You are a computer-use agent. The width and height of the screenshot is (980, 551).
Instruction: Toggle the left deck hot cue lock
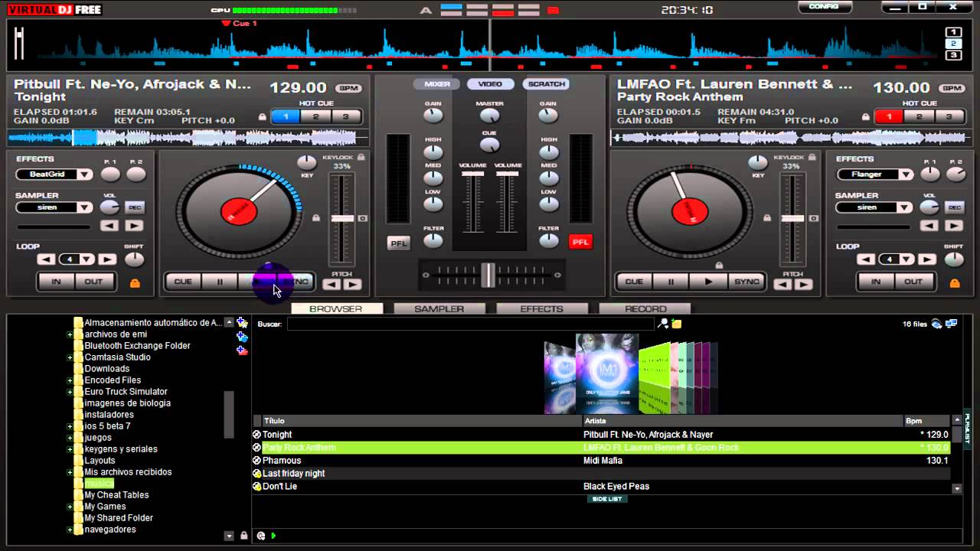click(263, 117)
